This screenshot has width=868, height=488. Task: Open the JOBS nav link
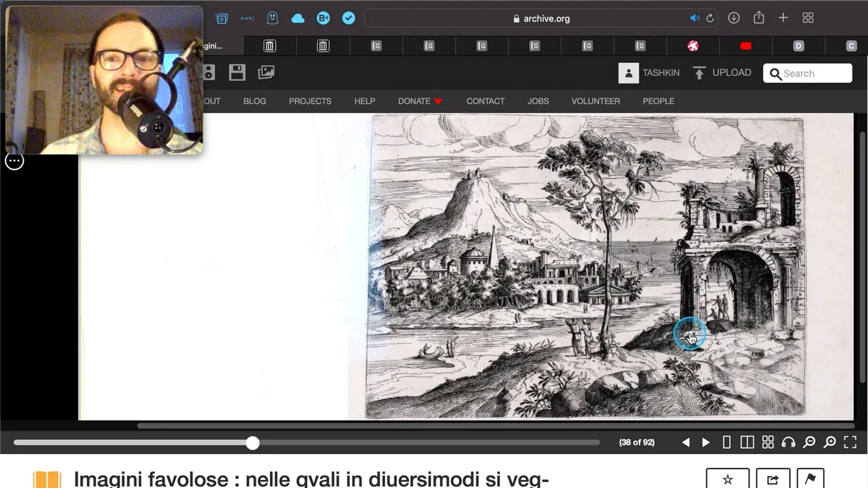(538, 101)
